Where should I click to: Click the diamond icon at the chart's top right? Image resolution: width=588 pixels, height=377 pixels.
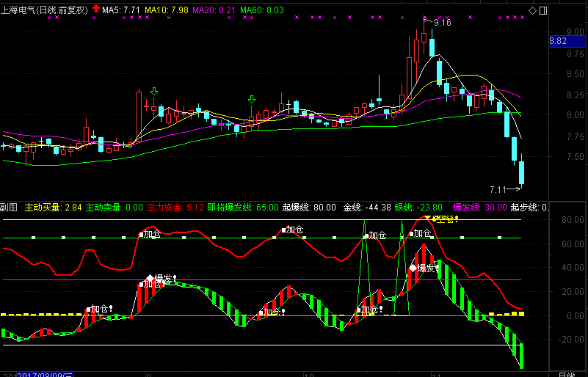(x=532, y=10)
